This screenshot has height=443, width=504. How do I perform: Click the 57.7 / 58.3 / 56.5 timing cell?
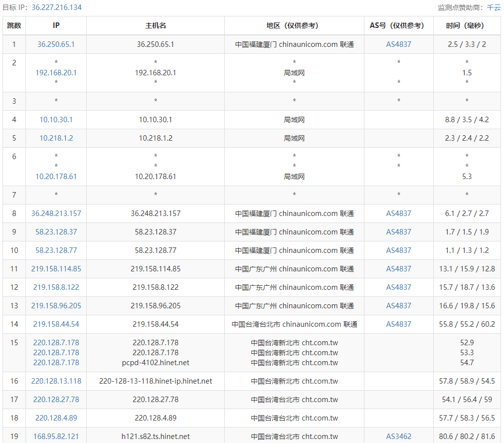tap(467, 418)
